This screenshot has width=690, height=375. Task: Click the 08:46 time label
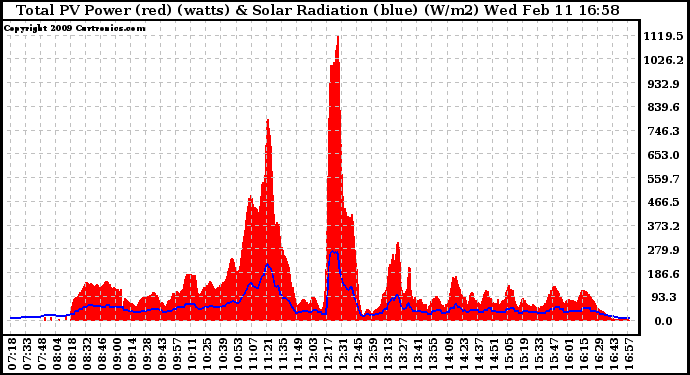pyautogui.click(x=102, y=354)
